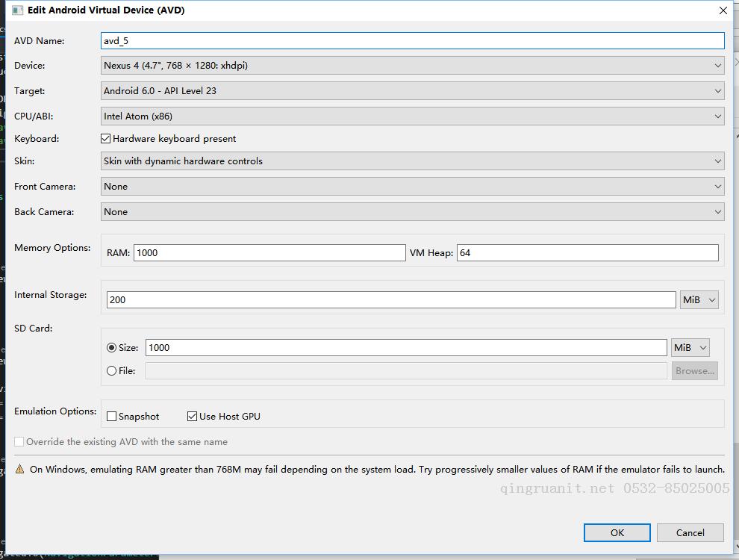Uncheck the Use Host GPU option
Viewport: 739px width, 560px height.
pyautogui.click(x=193, y=417)
